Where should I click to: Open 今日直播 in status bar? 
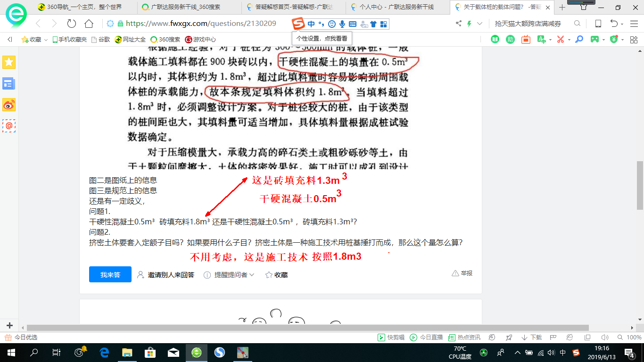coord(426,337)
